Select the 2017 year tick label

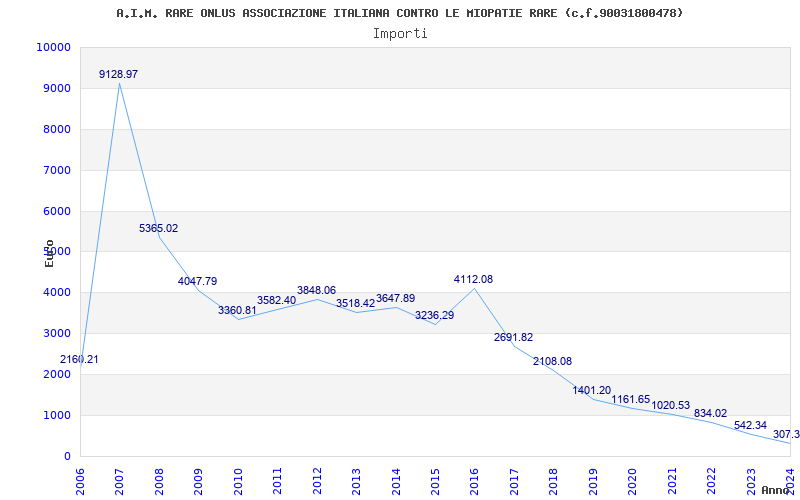[x=514, y=481]
